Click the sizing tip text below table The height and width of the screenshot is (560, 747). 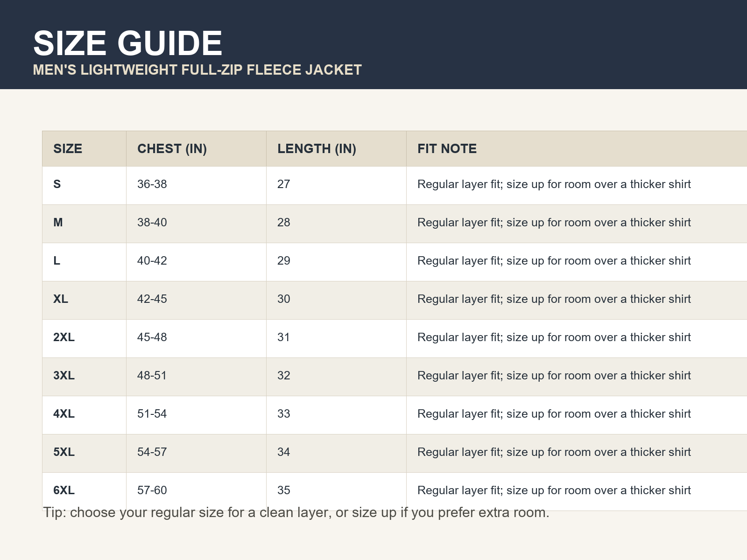[296, 512]
